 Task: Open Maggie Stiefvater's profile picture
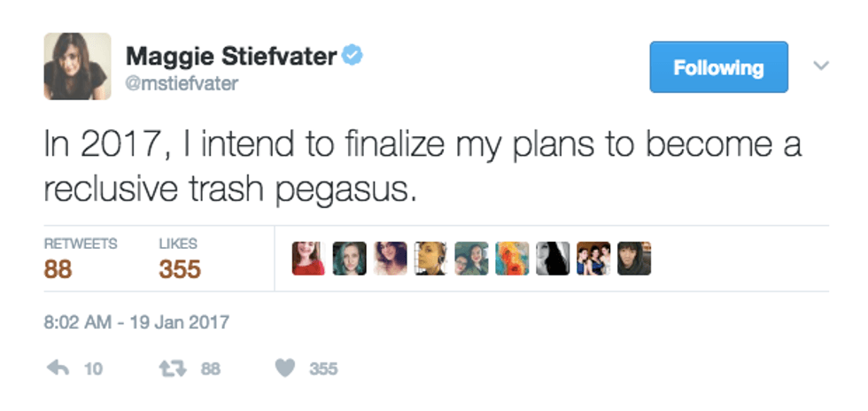coord(77,66)
